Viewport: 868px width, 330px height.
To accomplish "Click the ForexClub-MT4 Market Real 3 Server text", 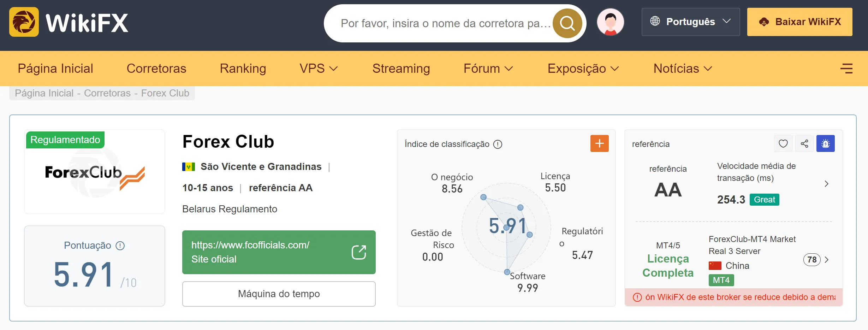I will (x=752, y=245).
